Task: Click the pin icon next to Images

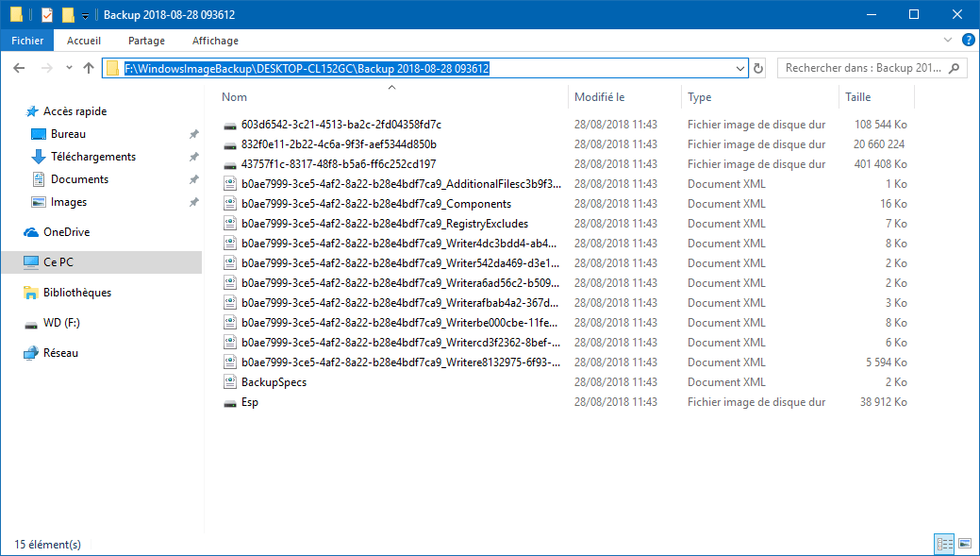Action: click(193, 202)
